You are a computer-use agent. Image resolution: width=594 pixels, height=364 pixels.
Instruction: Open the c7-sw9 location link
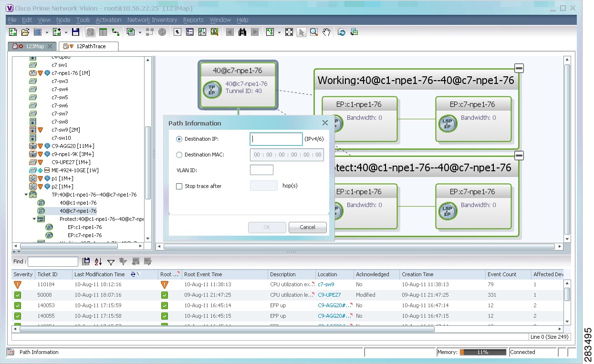pyautogui.click(x=326, y=284)
